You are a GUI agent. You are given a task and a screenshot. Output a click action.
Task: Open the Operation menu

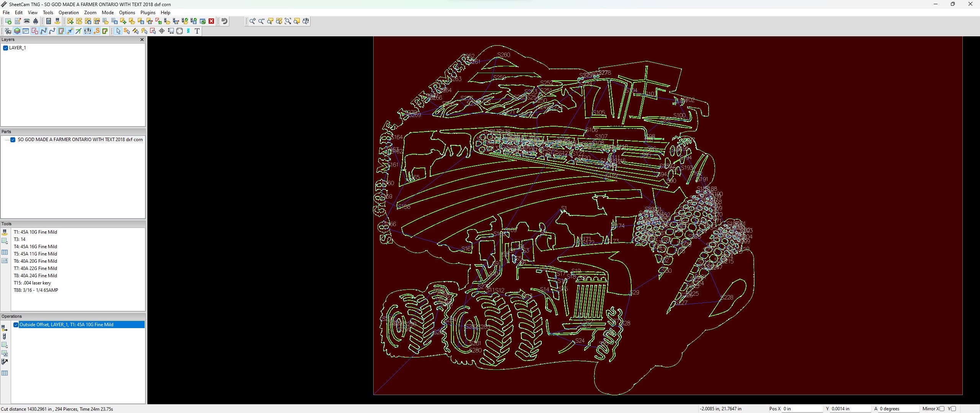tap(69, 13)
